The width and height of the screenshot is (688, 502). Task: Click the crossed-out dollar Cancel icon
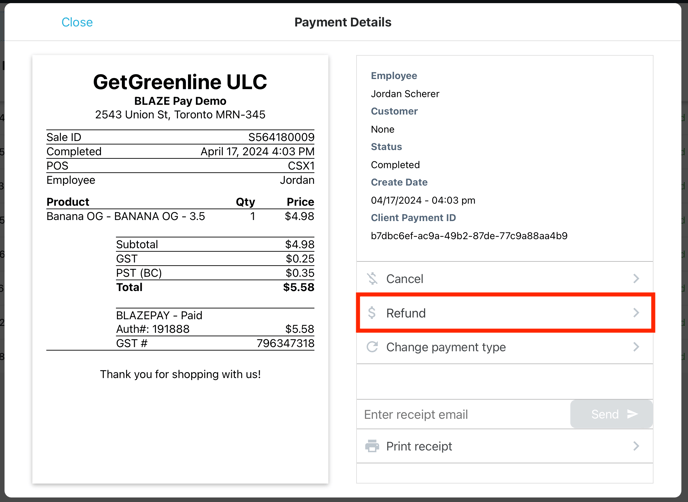tap(372, 279)
